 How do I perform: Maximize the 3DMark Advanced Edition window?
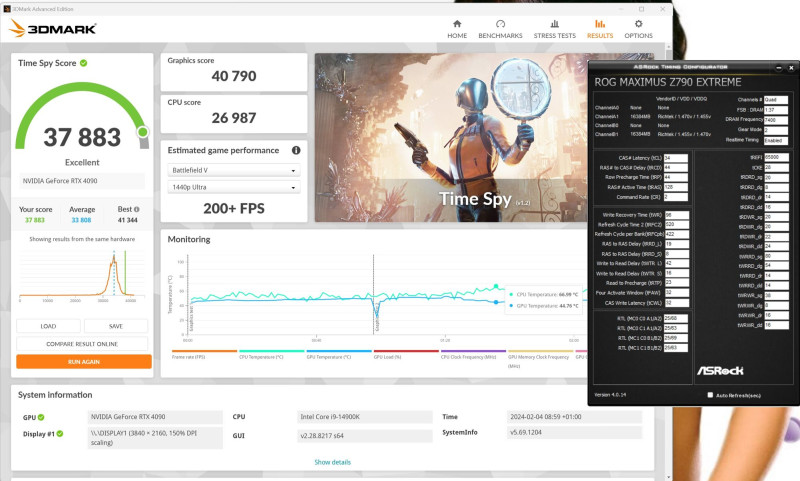(641, 9)
